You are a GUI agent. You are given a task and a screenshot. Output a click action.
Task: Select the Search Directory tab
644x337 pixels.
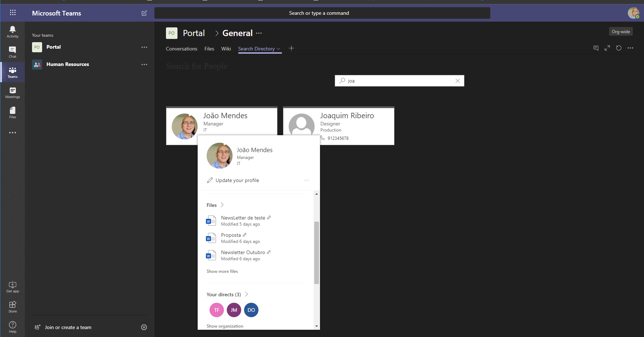click(256, 49)
